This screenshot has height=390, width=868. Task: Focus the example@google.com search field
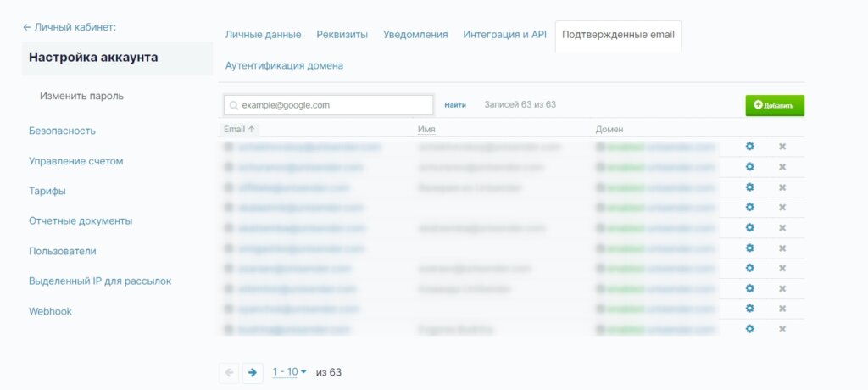coord(329,104)
